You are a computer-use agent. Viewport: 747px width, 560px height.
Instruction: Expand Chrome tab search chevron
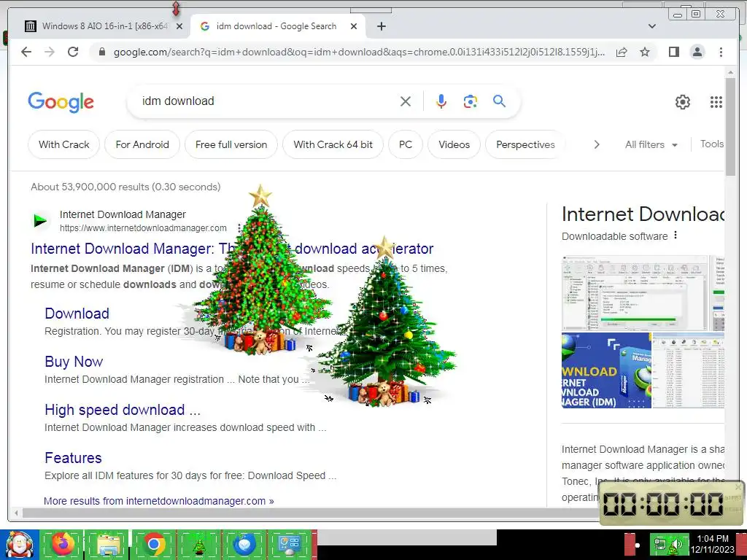point(651,26)
